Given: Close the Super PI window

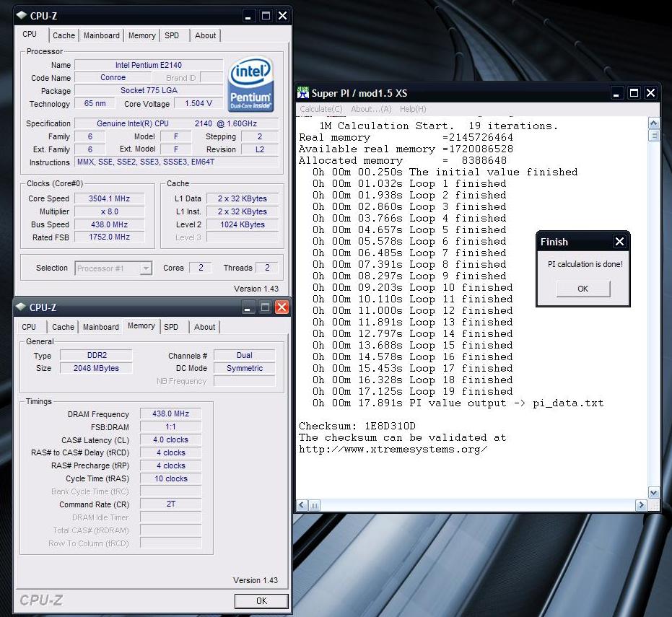Looking at the screenshot, I should pos(650,93).
